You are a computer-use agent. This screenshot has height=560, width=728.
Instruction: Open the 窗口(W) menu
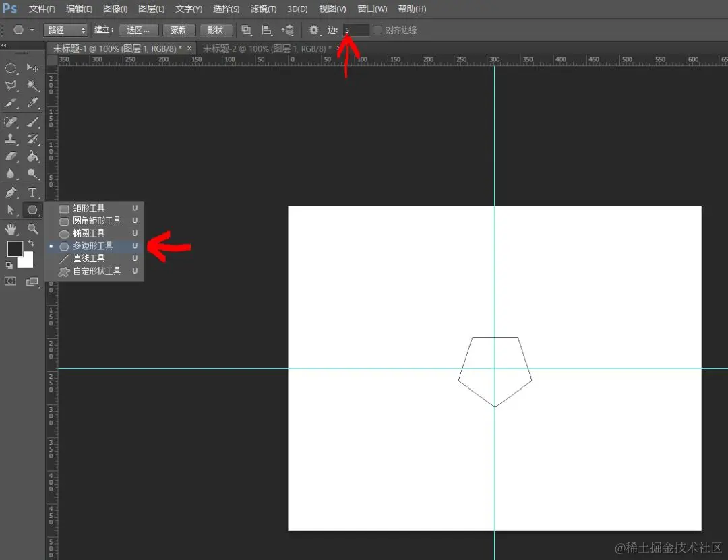372,9
